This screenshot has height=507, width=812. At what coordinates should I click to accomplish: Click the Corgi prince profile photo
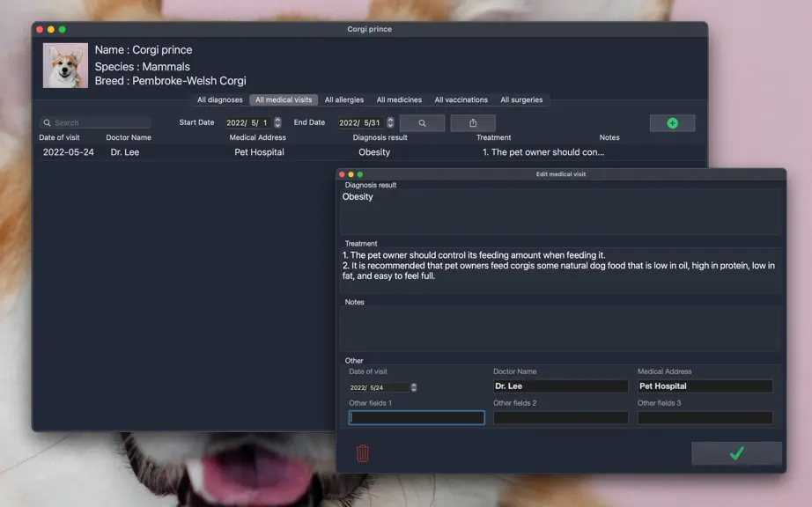click(x=65, y=66)
